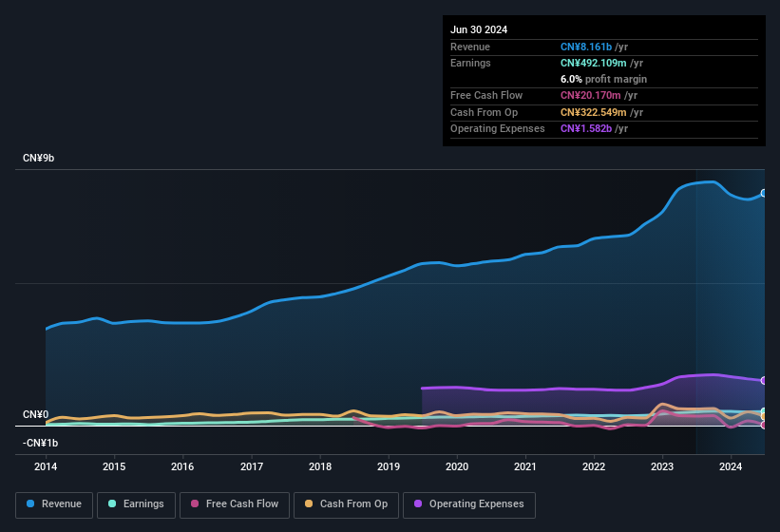Click the CN¥0 y-axis label
The height and width of the screenshot is (532, 780).
coord(36,414)
